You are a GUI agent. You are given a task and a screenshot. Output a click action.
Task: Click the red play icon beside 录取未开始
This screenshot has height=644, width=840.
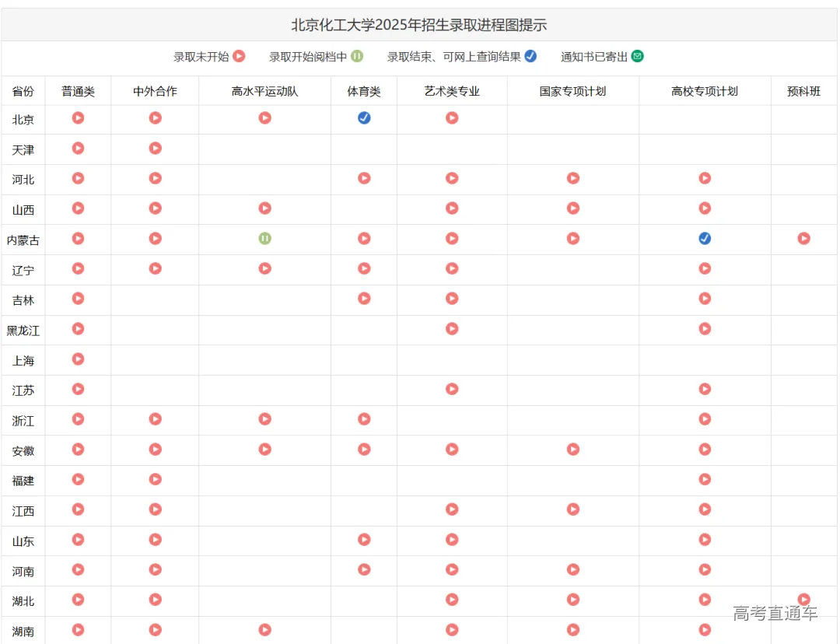(240, 56)
